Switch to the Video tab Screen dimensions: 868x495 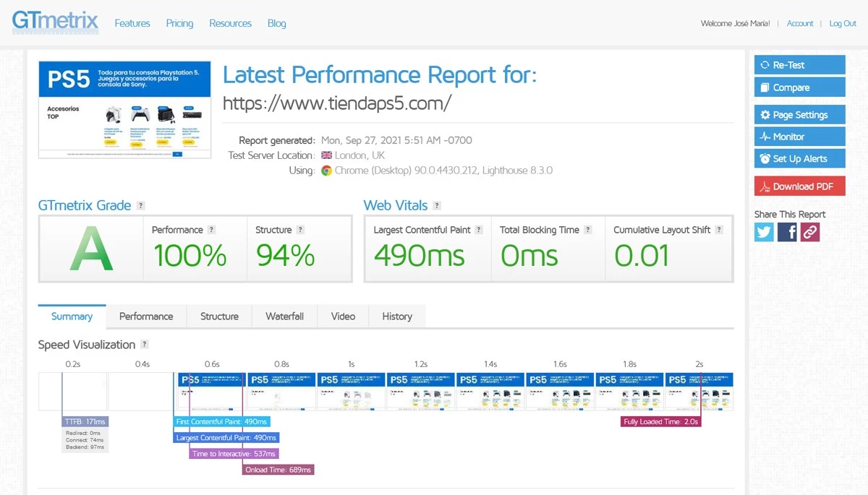(343, 317)
